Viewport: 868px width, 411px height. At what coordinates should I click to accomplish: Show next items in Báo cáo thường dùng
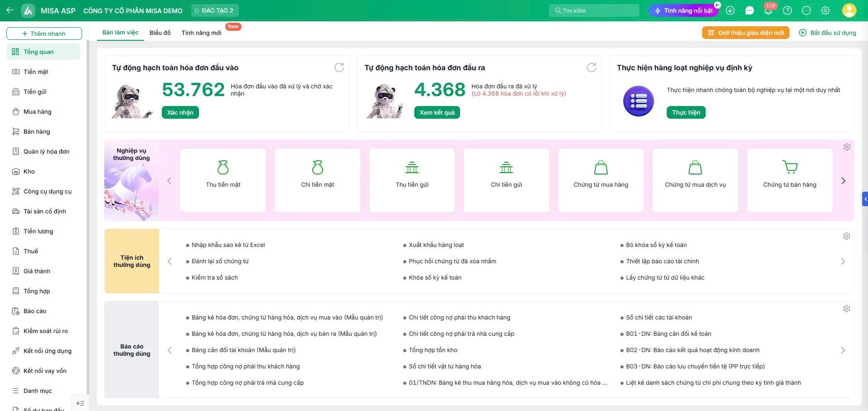843,350
